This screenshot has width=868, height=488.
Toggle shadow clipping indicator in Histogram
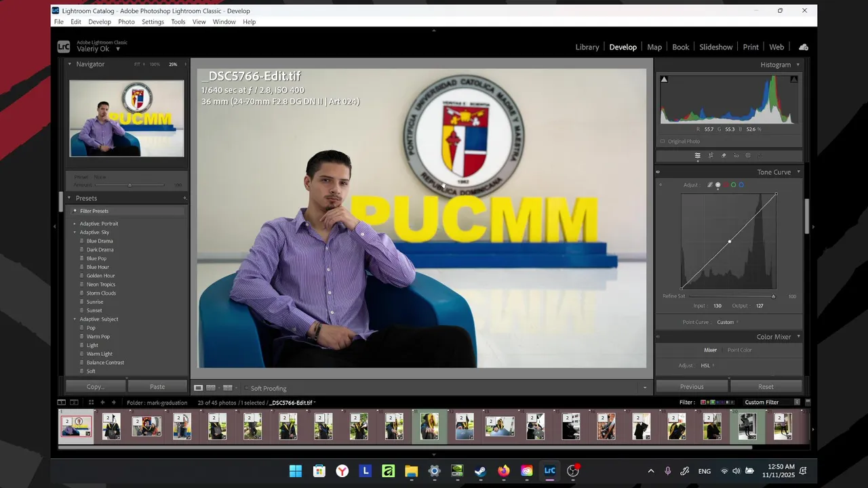(x=664, y=79)
